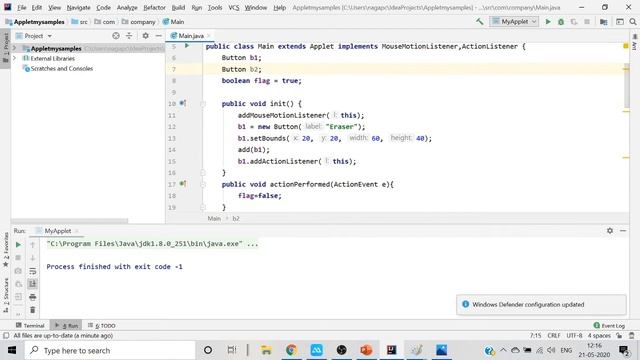Click override gutter icon at init method
This screenshot has width=640, height=360.
point(182,103)
